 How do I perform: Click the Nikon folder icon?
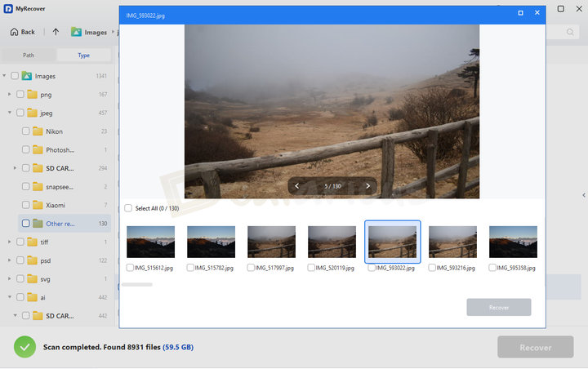38,131
